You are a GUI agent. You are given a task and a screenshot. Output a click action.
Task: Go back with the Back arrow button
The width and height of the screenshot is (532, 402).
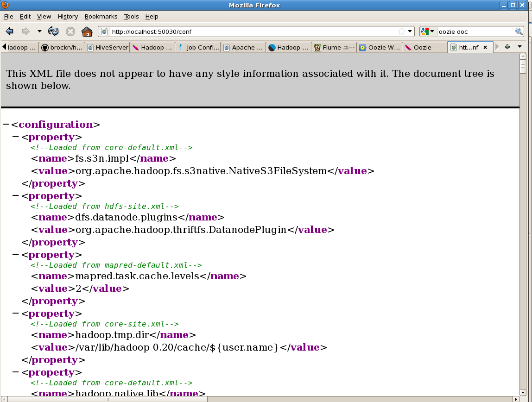(x=9, y=31)
